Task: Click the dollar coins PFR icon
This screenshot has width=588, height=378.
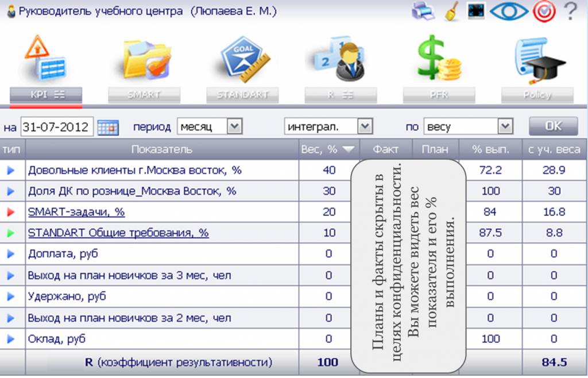Action: (x=439, y=57)
